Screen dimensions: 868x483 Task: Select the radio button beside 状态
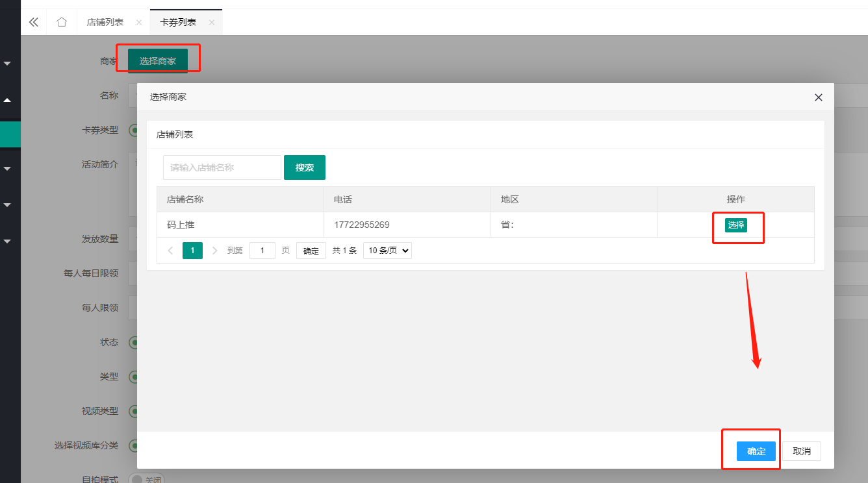pos(133,342)
